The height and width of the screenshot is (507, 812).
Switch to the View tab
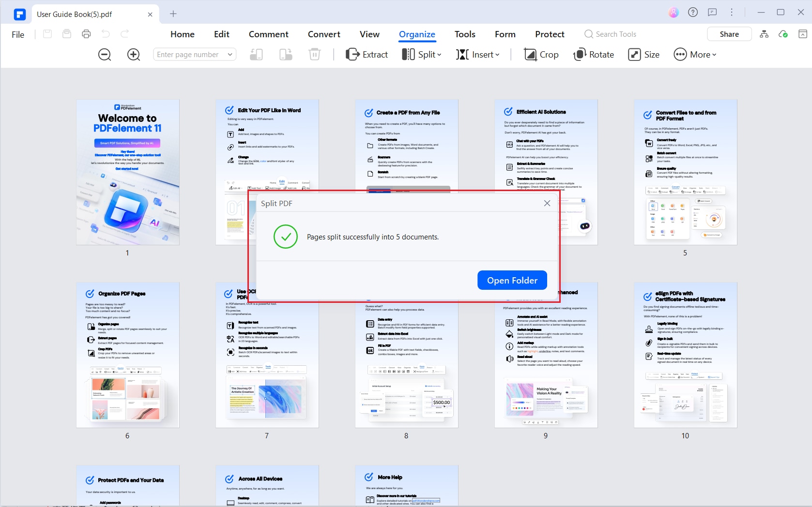369,34
